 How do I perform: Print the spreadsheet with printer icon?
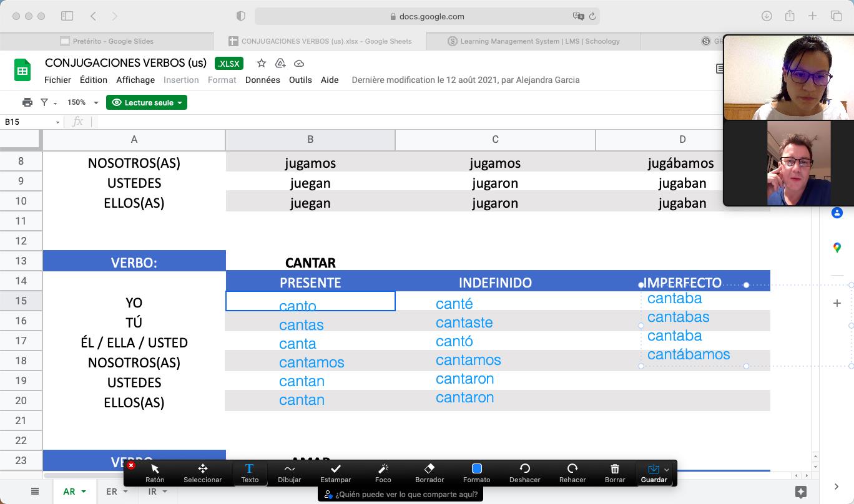(27, 102)
